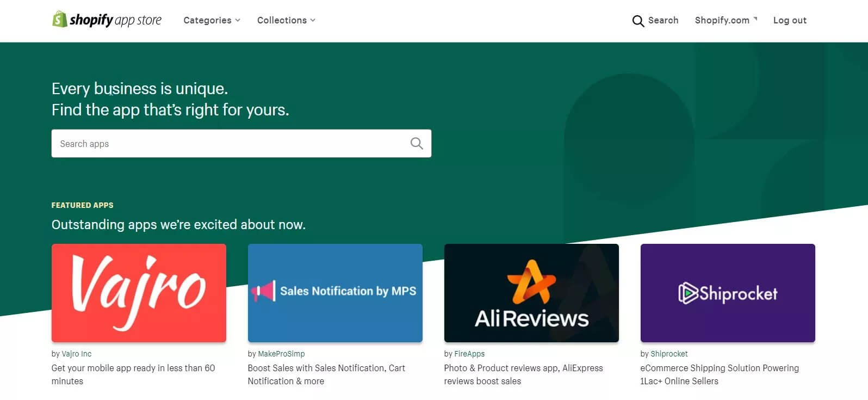
Task: Expand the Collections dropdown menu
Action: point(286,20)
